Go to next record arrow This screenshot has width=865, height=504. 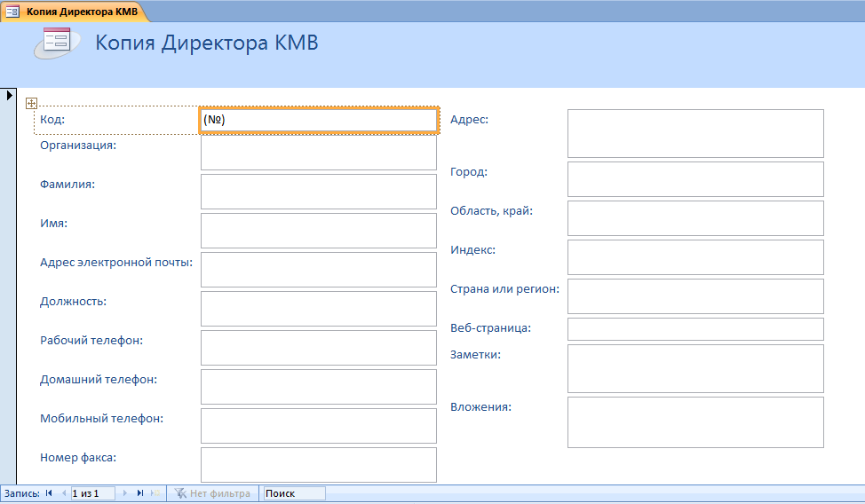[x=124, y=493]
